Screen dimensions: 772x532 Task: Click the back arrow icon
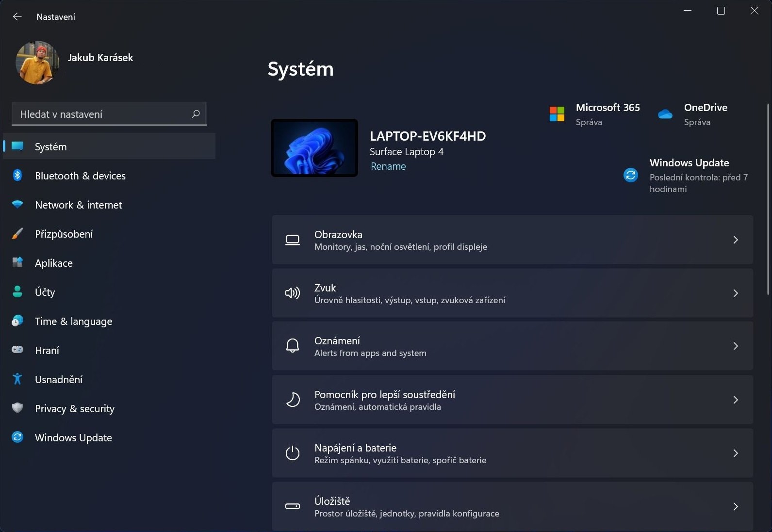click(17, 16)
